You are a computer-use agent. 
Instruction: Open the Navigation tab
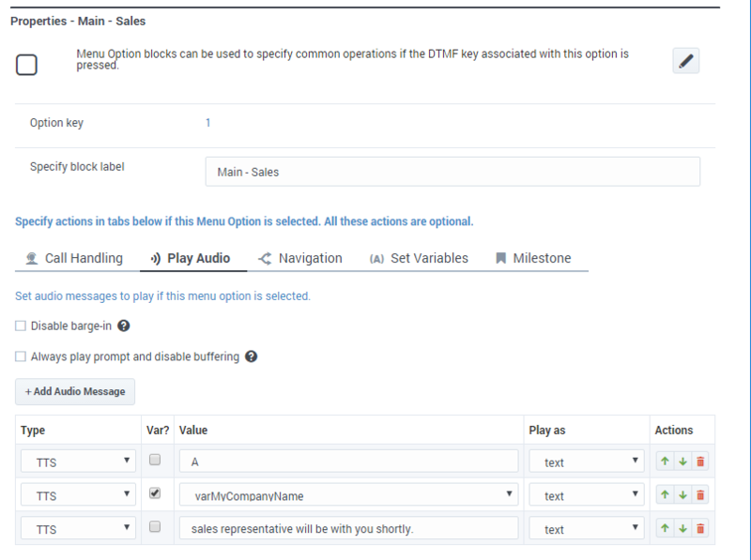(x=300, y=258)
